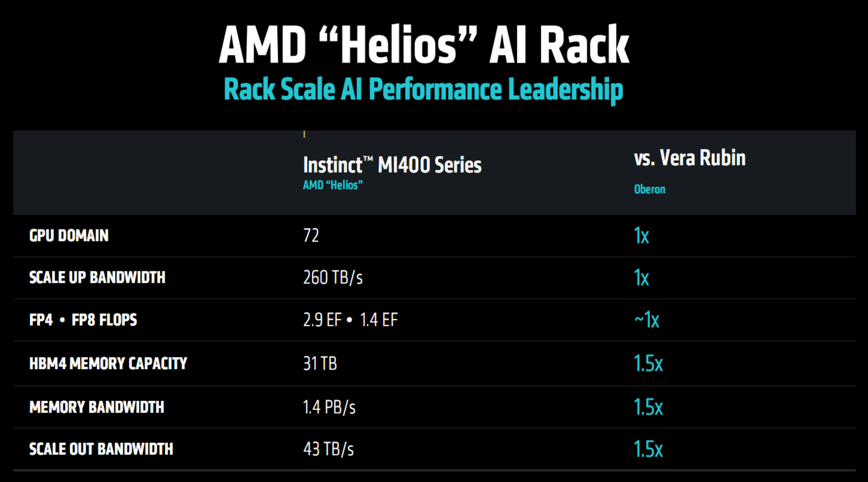Select the MEMORY BANDWIDTH row label
The image size is (868, 482).
(97, 407)
